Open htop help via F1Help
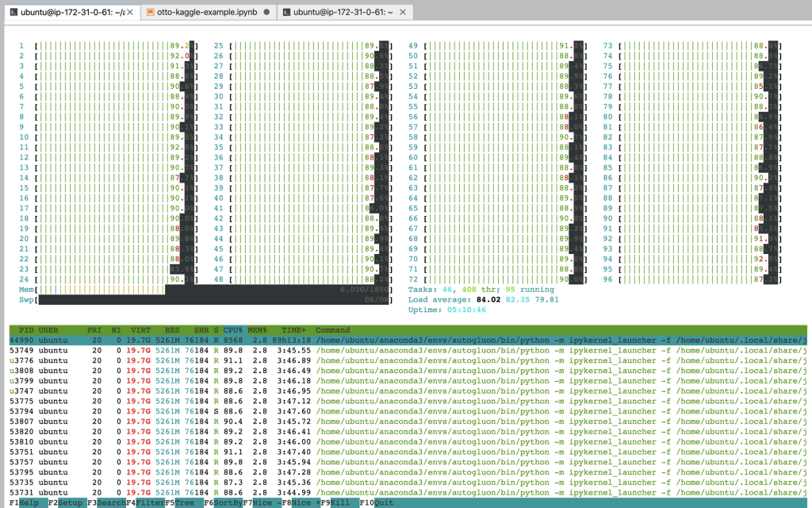This screenshot has width=812, height=508. coord(24,502)
